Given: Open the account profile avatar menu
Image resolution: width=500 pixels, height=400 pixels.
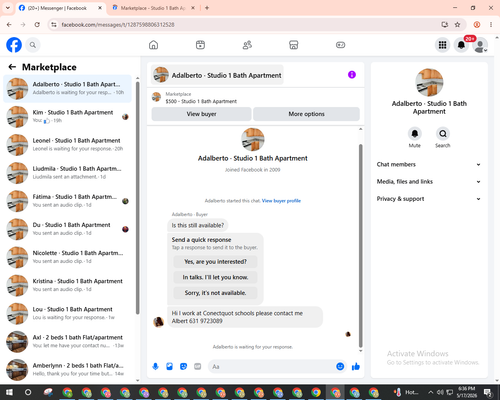Looking at the screenshot, I should pyautogui.click(x=480, y=45).
